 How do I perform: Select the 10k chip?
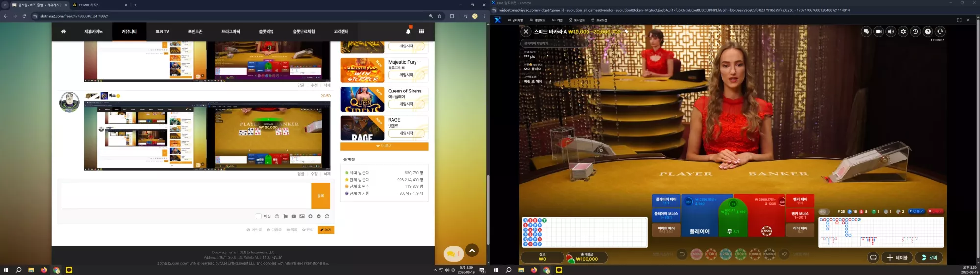711,254
